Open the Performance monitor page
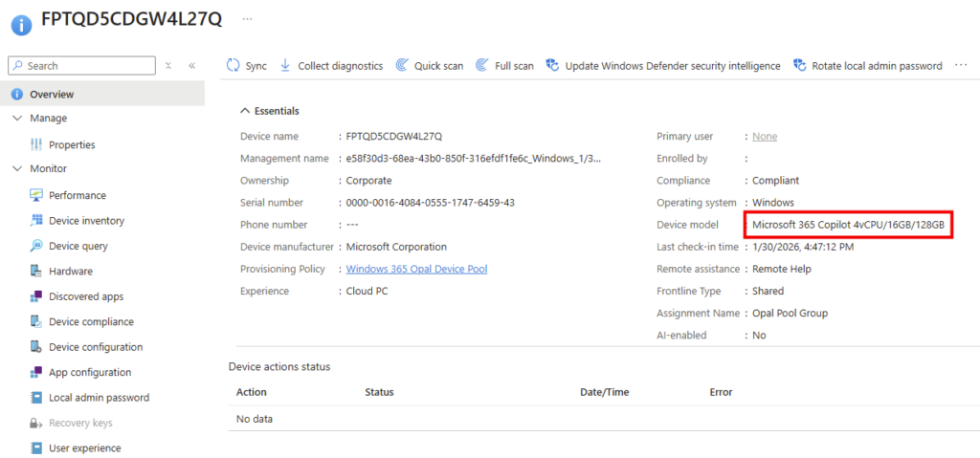 point(77,195)
